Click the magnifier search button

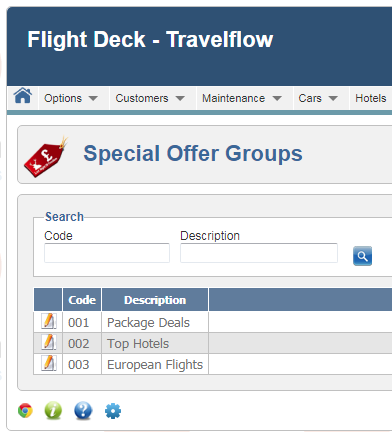pos(362,256)
